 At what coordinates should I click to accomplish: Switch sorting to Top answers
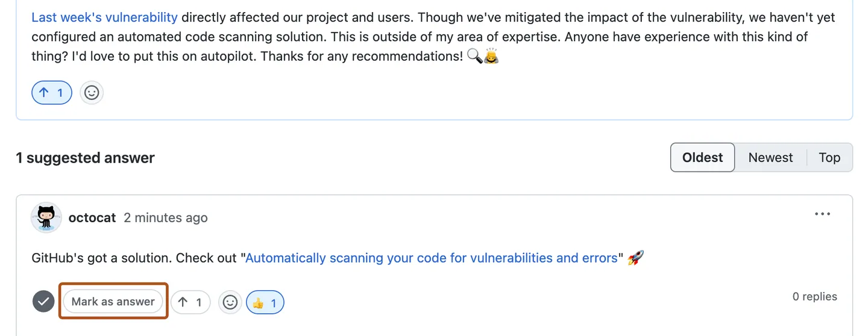829,158
